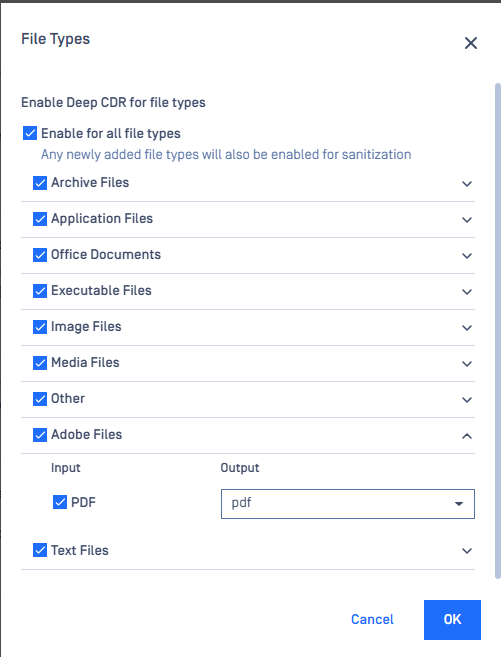Expand the Office Documents section chevron
This screenshot has height=657, width=501.
click(467, 256)
